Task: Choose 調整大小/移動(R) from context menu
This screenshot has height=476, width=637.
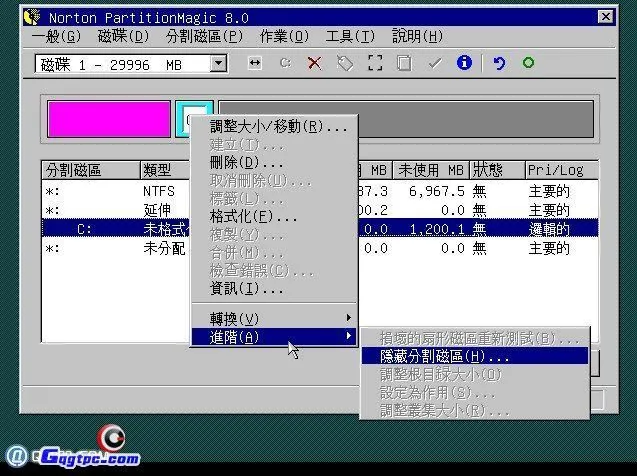Action: 274,127
